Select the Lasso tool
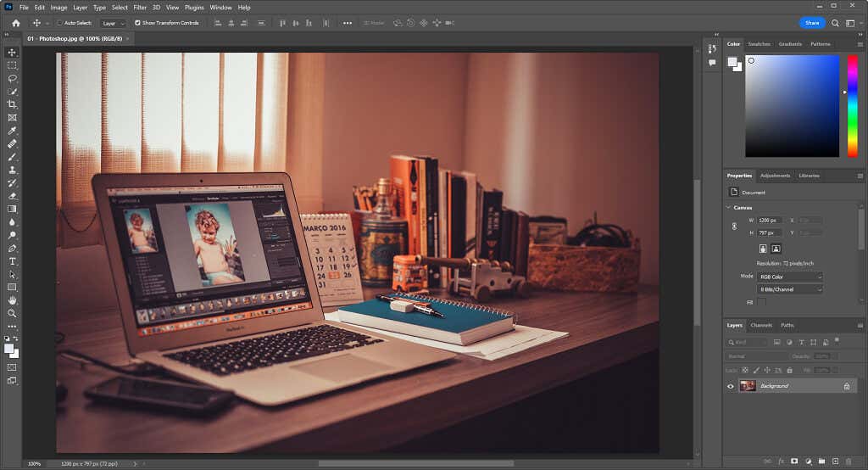868x470 pixels. [12, 78]
